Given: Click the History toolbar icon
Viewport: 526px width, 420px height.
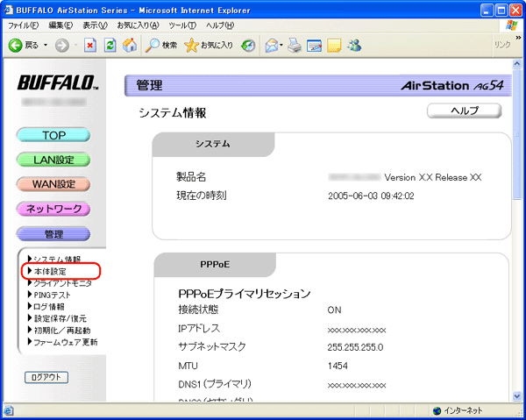Looking at the screenshot, I should pos(249,45).
